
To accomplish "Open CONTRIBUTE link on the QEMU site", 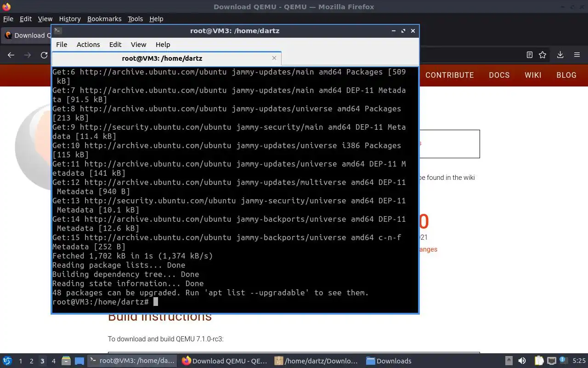I will [x=450, y=75].
